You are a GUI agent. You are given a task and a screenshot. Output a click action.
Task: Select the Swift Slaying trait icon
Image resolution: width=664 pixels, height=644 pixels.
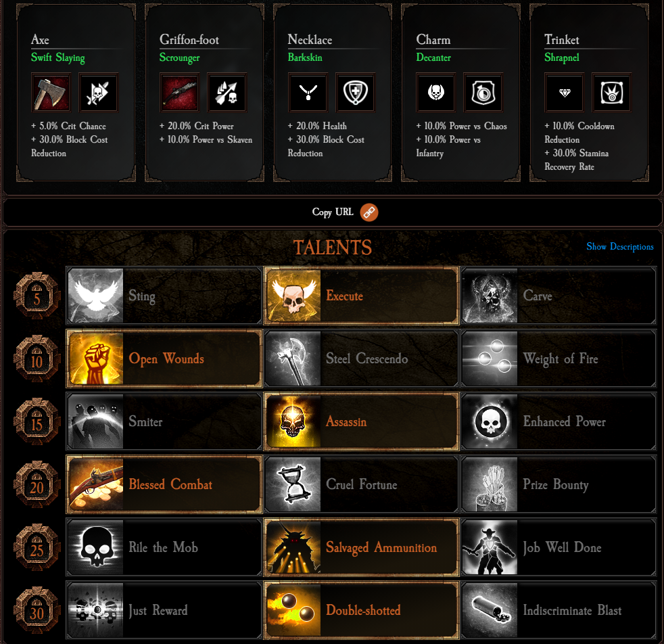98,93
